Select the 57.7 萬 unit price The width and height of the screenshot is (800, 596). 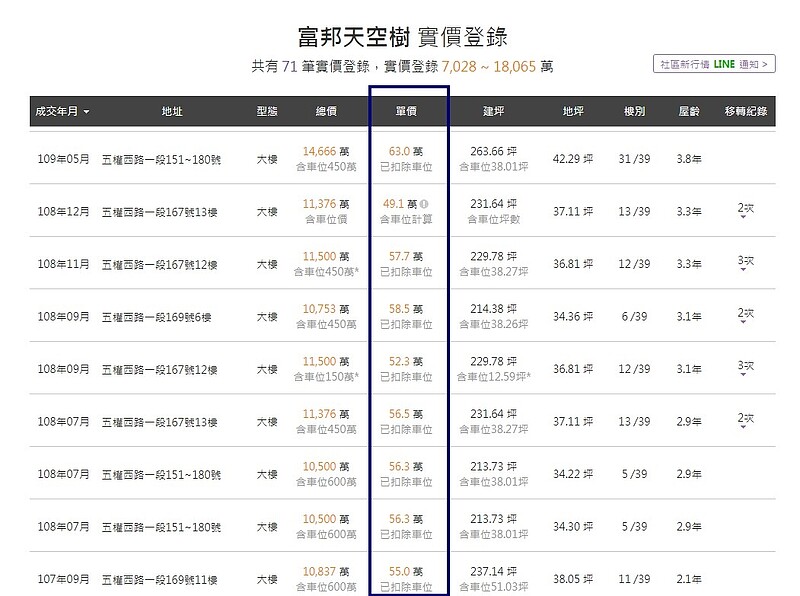click(406, 257)
